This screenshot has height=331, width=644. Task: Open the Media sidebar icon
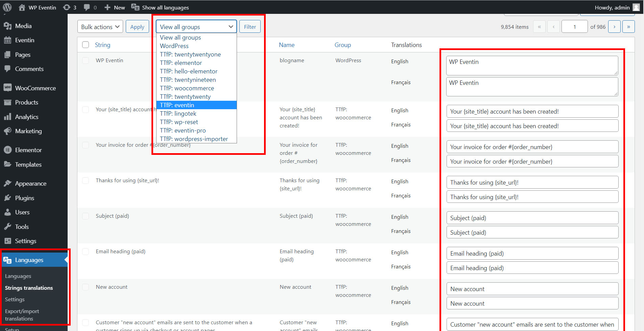[7, 26]
